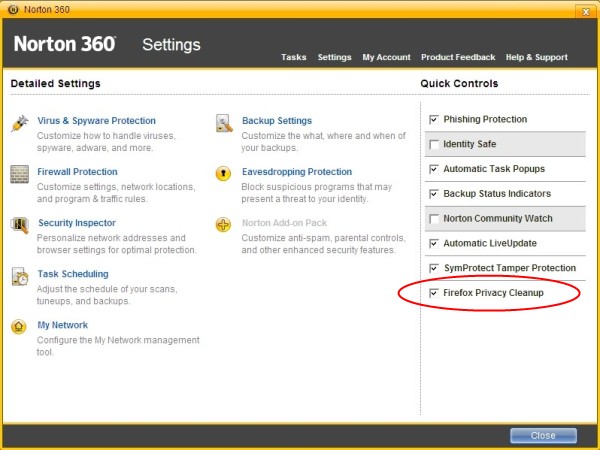Open Task Scheduling link
600x450 pixels.
coord(73,274)
